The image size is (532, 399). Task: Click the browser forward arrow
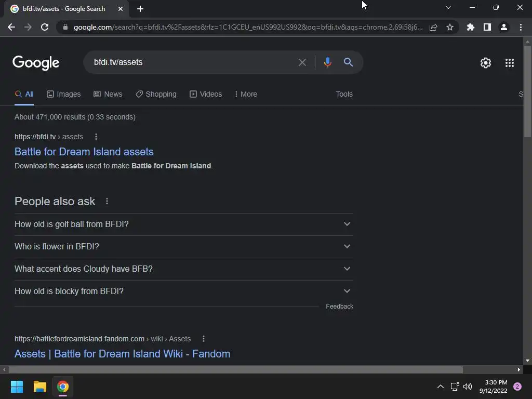[28, 27]
